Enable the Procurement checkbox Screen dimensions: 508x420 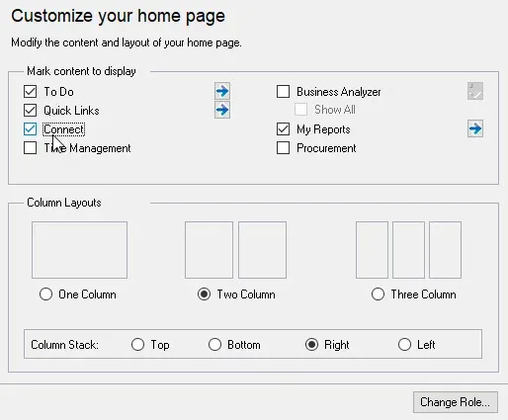(283, 148)
